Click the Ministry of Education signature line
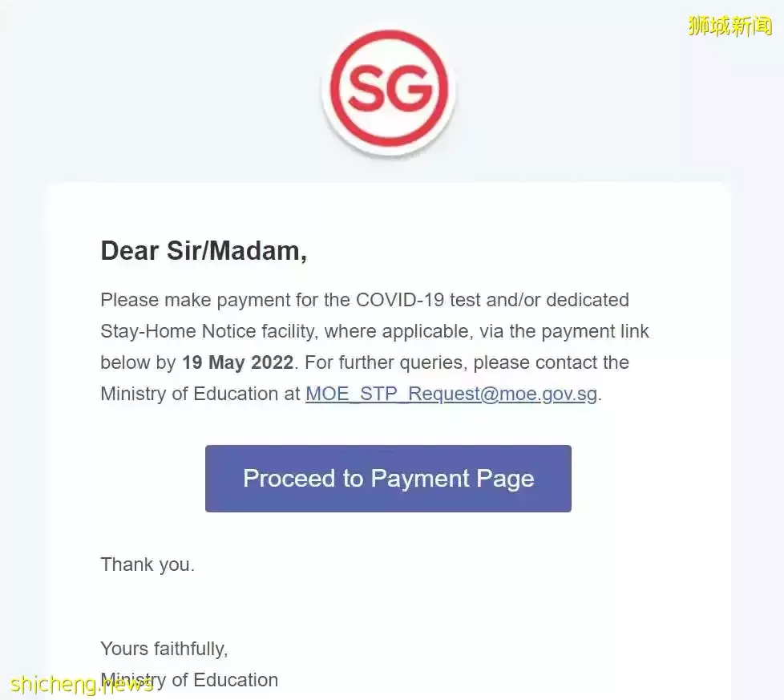 point(189,680)
